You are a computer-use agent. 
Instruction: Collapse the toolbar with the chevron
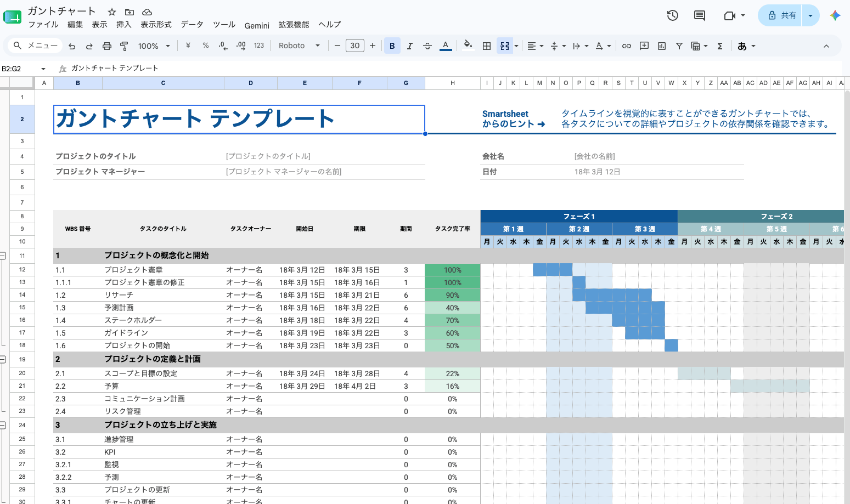[826, 46]
